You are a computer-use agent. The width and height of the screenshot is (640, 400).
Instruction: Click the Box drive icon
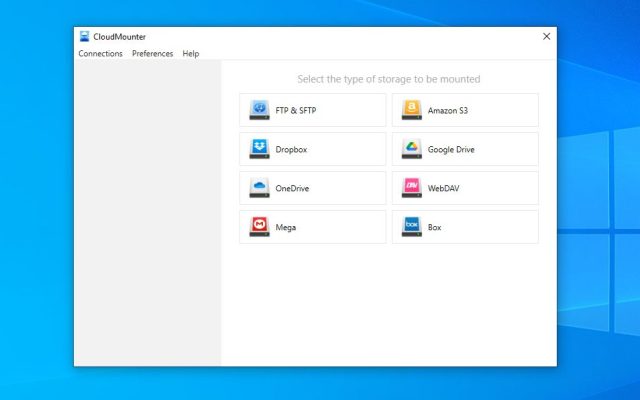[x=411, y=227]
